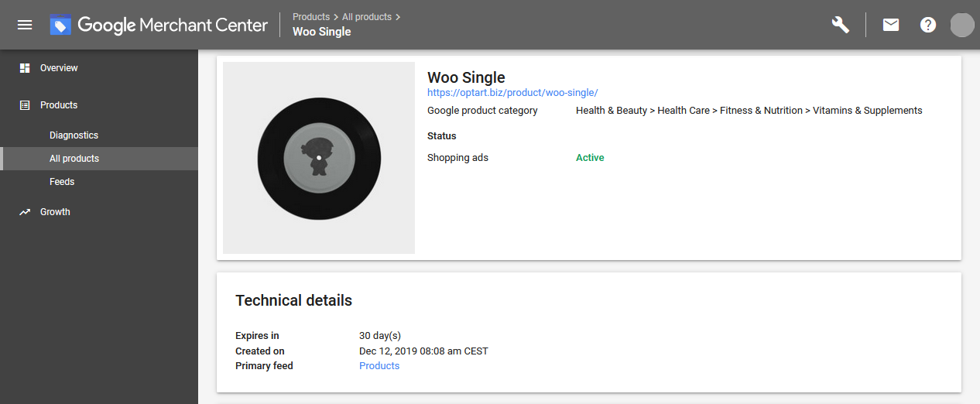This screenshot has width=980, height=404.
Task: Open the Overview page
Action: pos(59,68)
